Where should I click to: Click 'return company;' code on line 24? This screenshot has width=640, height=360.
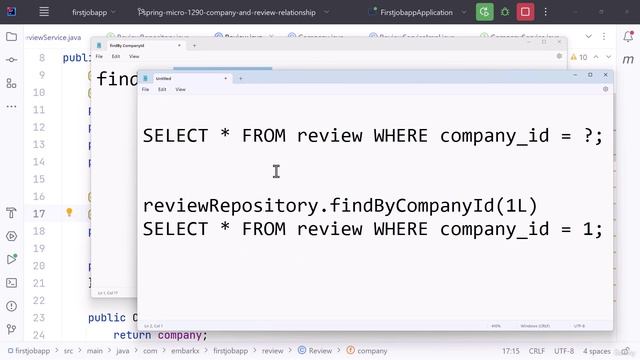click(x=160, y=335)
